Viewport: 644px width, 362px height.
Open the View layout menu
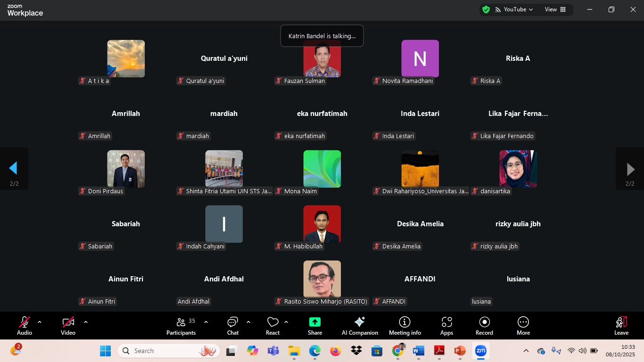[555, 9]
